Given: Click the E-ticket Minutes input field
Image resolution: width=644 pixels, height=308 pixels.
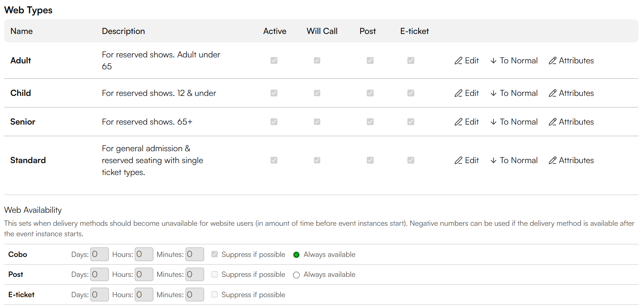Looking at the screenshot, I should pos(195,295).
